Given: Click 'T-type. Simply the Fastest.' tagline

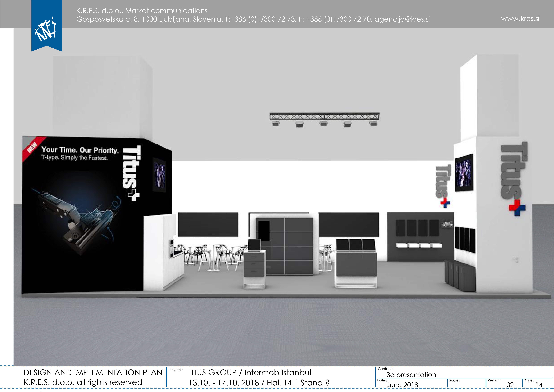Looking at the screenshot, I should (x=75, y=158).
